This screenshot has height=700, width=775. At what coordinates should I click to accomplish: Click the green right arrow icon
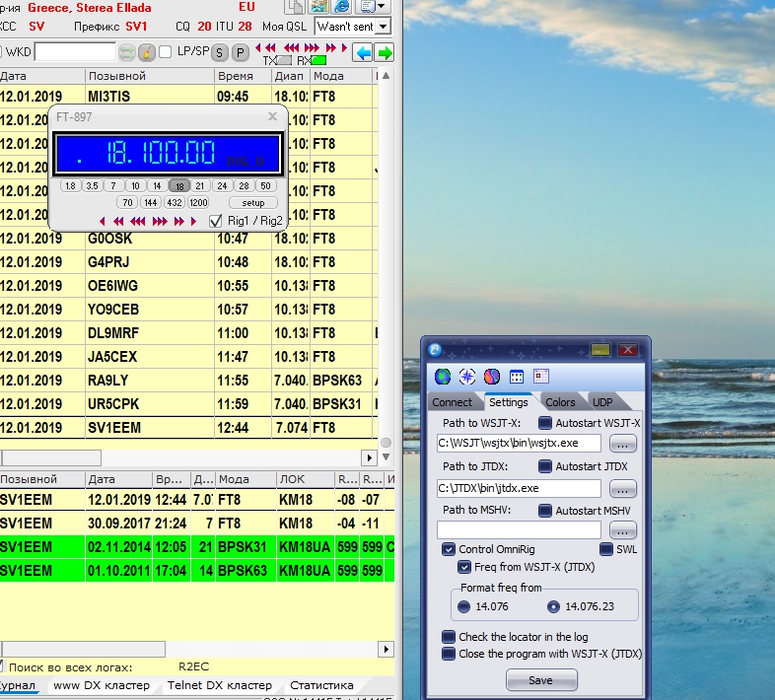[x=385, y=52]
